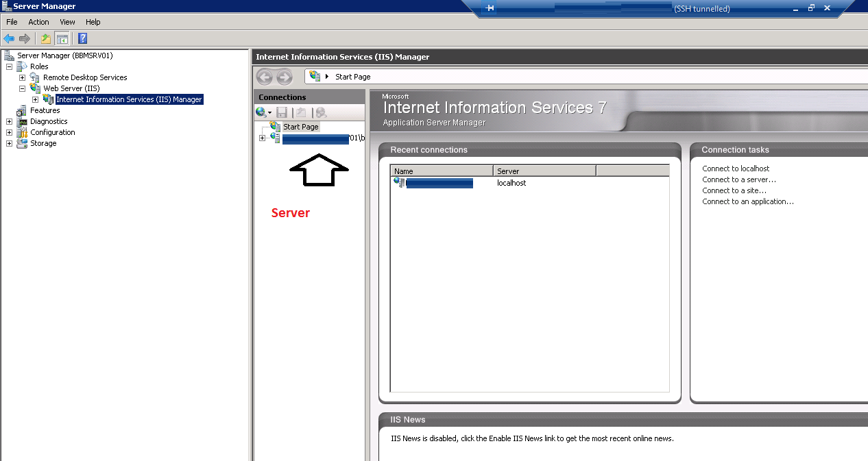Viewport: 868px width, 461px height.
Task: Click the IIS Manager round forward navigation button
Action: point(284,77)
